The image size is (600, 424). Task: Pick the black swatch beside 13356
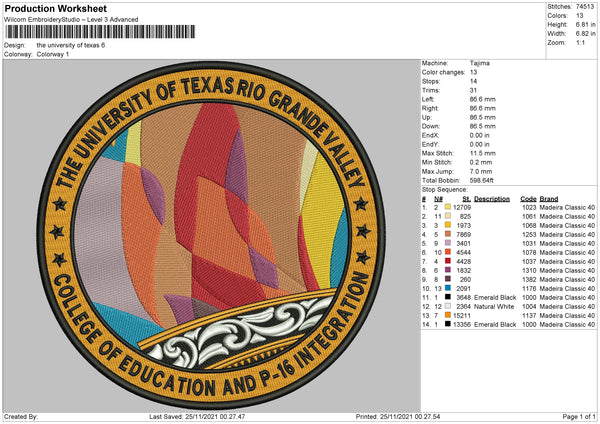point(448,324)
